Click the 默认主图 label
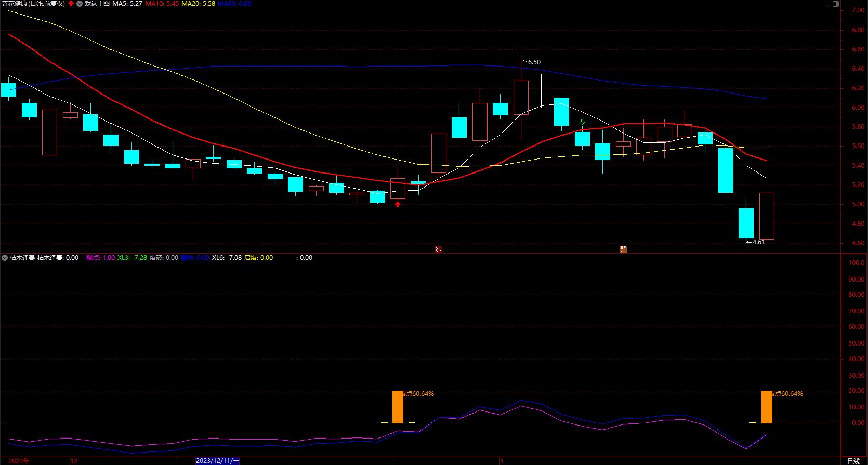The width and height of the screenshot is (868, 465). coord(97,4)
